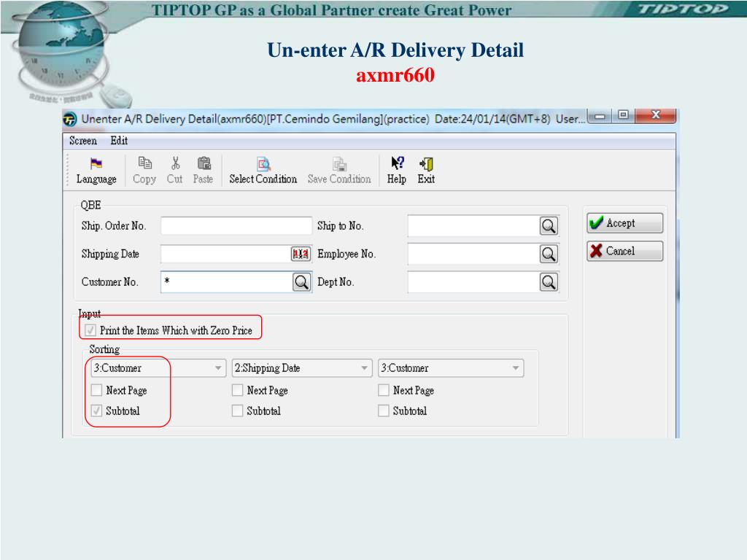Click the Ship. Order No. input field
This screenshot has height=560, width=747.
point(236,226)
